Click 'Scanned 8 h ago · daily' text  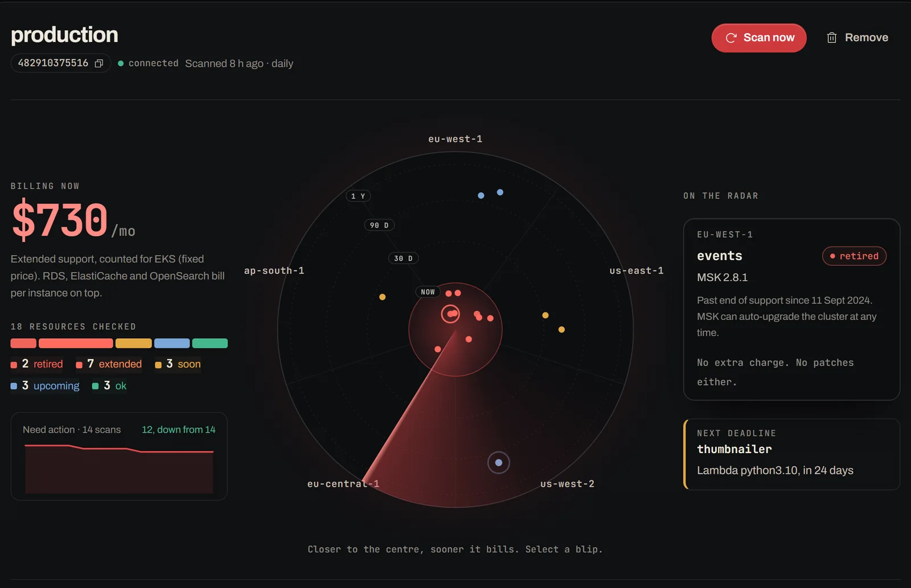coord(239,64)
